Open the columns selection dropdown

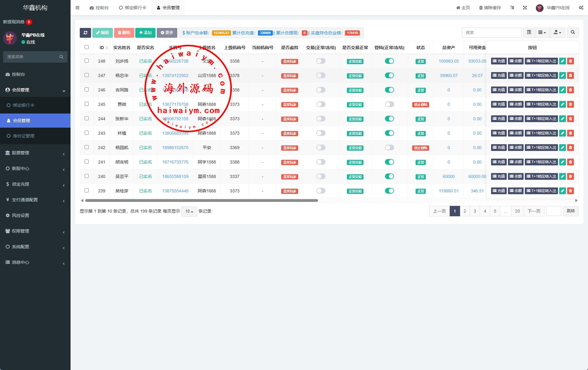[x=542, y=33]
